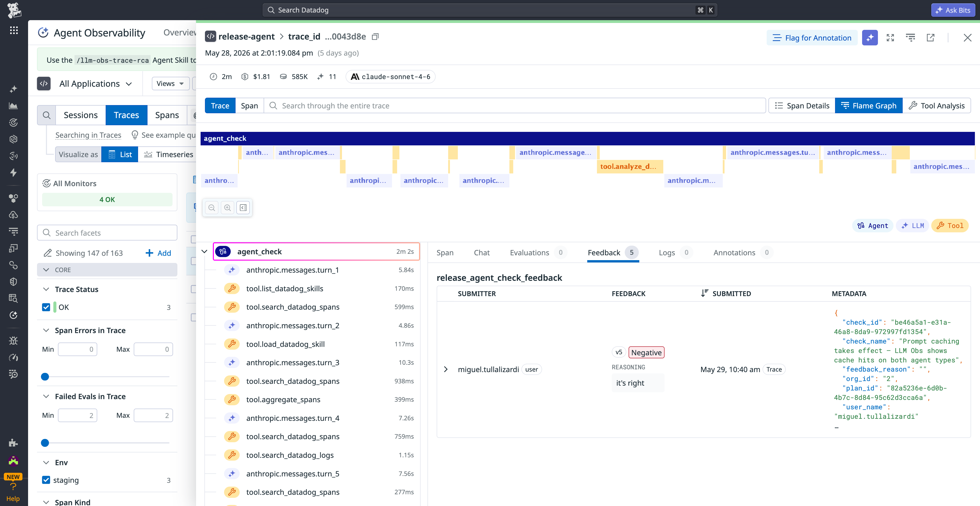The image size is (980, 506).
Task: Switch to the Chat tab
Action: 482,253
